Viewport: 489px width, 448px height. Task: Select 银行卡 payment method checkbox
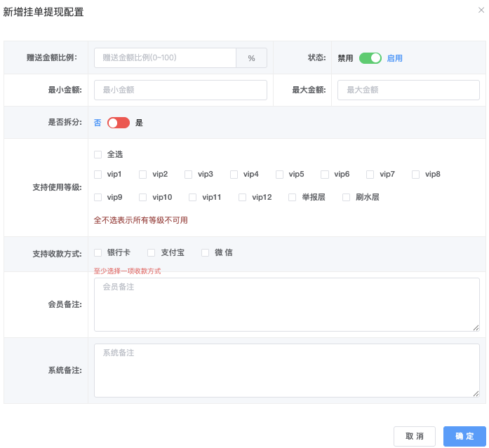[98, 252]
